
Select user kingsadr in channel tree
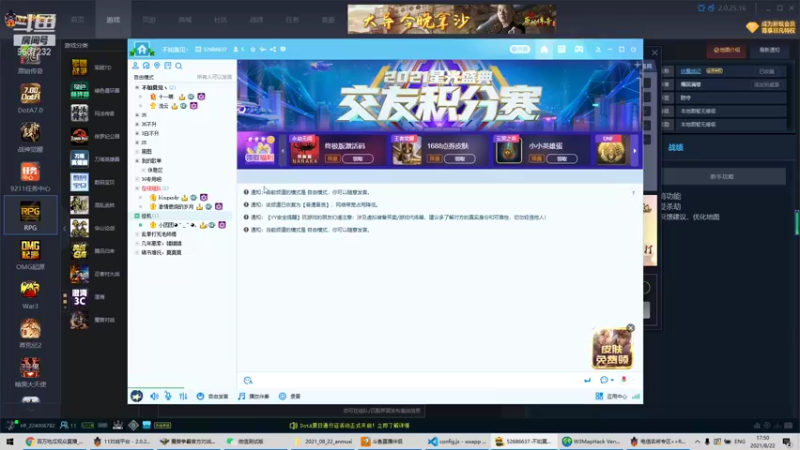point(168,197)
